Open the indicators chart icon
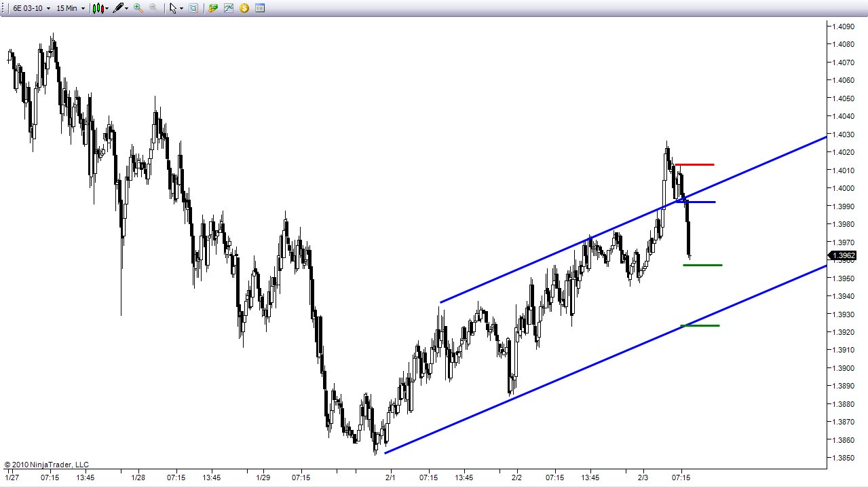This screenshot has height=487, width=868. (x=229, y=8)
